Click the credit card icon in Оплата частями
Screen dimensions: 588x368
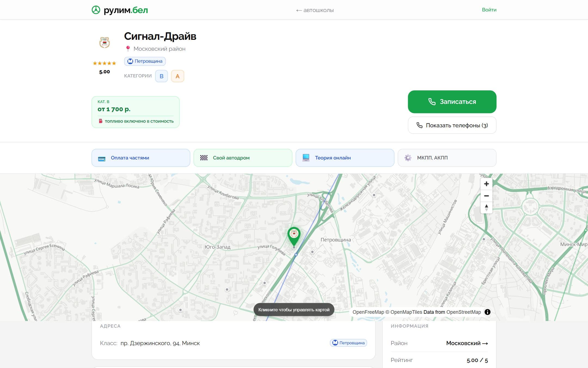point(102,159)
